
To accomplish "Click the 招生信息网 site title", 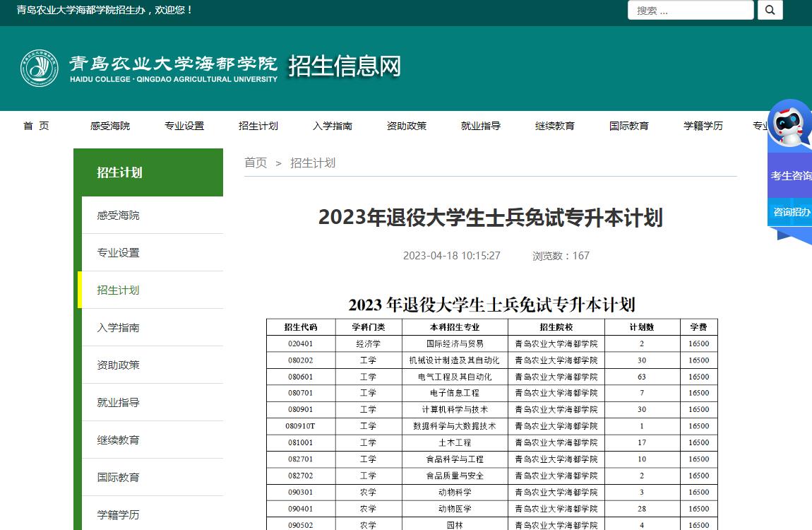I will tap(345, 66).
